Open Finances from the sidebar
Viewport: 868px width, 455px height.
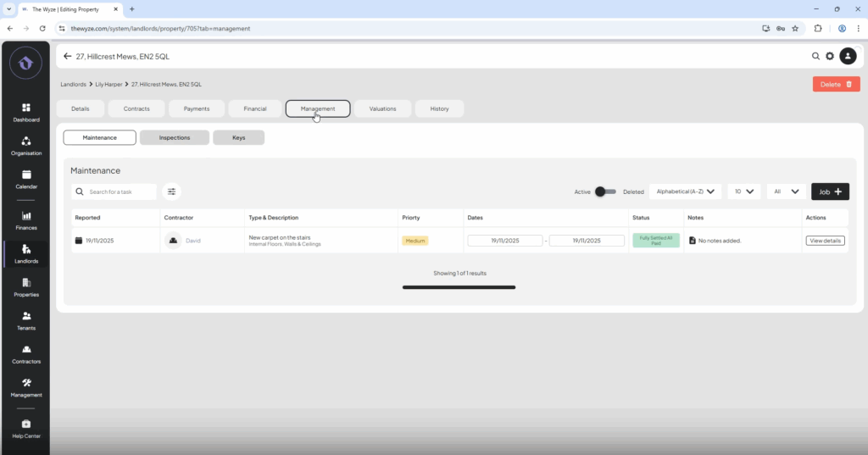(x=25, y=219)
